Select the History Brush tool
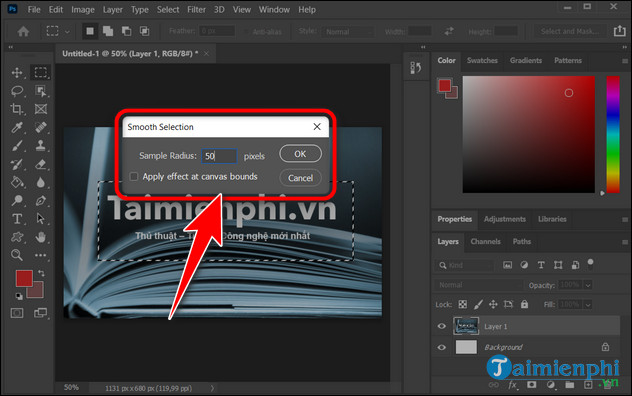Image resolution: width=632 pixels, height=396 pixels. 17,164
